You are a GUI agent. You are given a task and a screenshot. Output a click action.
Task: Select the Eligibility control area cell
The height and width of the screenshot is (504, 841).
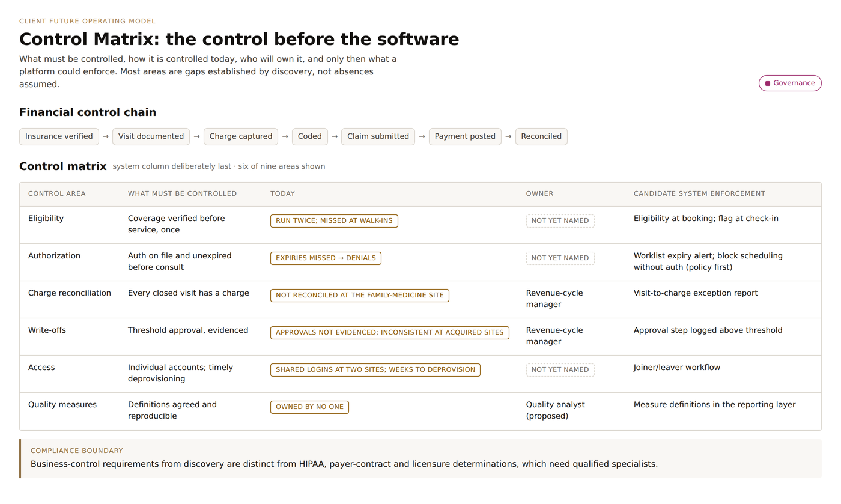[x=46, y=219]
